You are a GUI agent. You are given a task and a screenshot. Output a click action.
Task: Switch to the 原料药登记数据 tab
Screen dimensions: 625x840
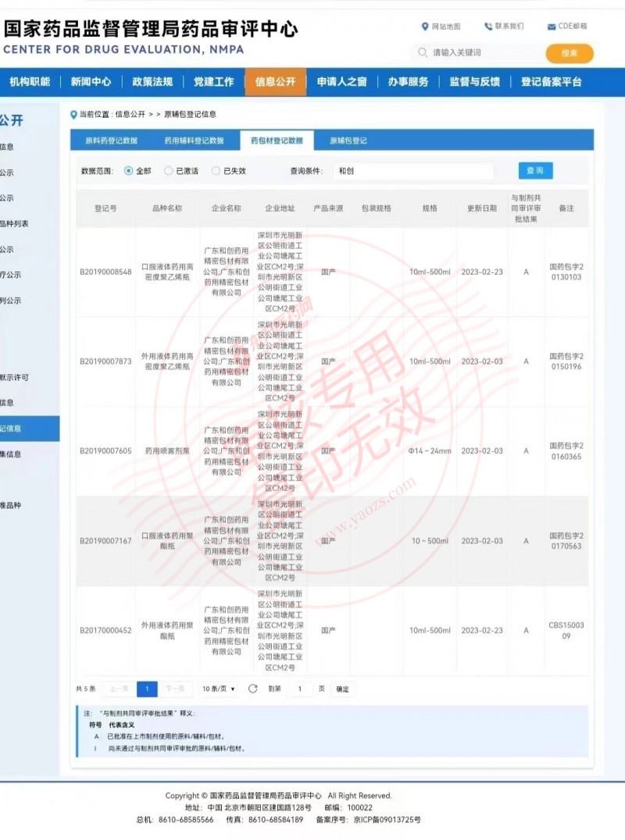pos(111,141)
